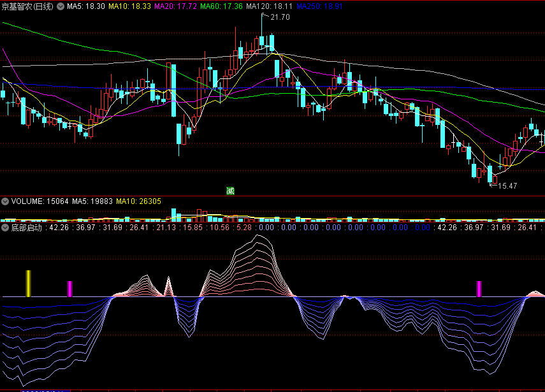Click the blue "MA250: 18.91" label
545x392 pixels.
(x=319, y=6)
